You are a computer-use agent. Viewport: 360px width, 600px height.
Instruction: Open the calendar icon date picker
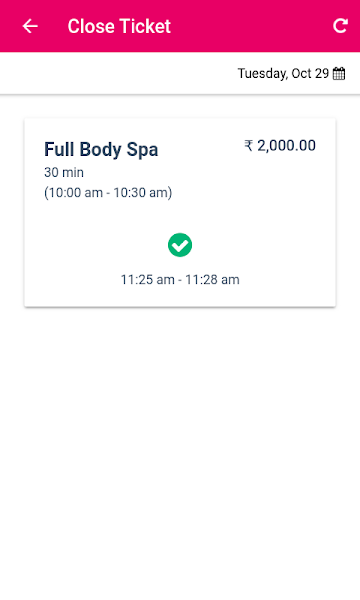click(339, 73)
